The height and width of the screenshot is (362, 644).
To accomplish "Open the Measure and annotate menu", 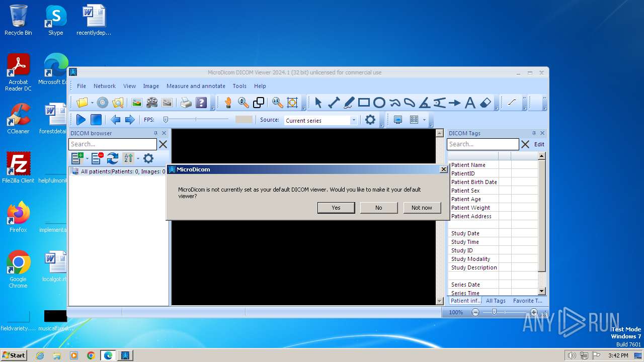I will point(196,86).
